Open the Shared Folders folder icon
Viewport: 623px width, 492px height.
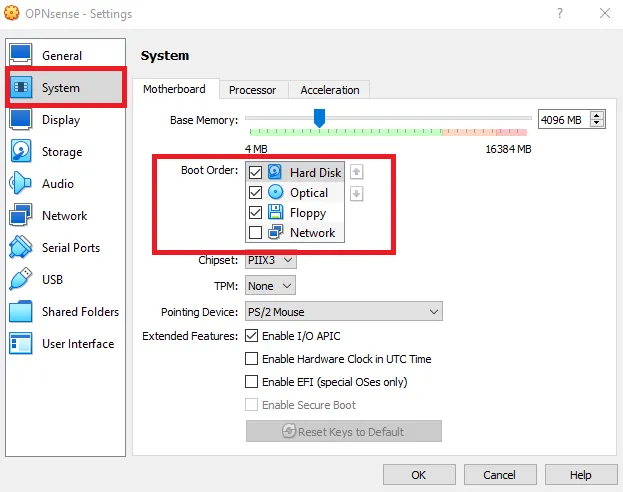coord(21,311)
